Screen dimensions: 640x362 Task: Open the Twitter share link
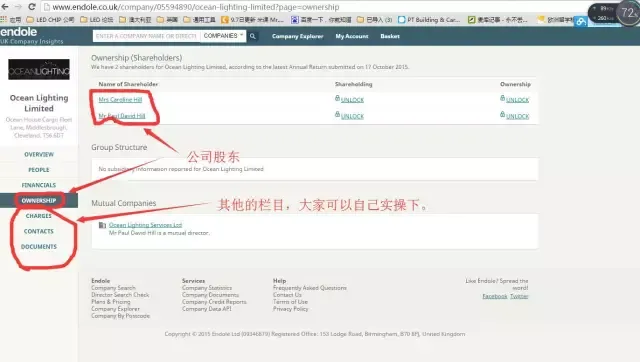pyautogui.click(x=519, y=296)
